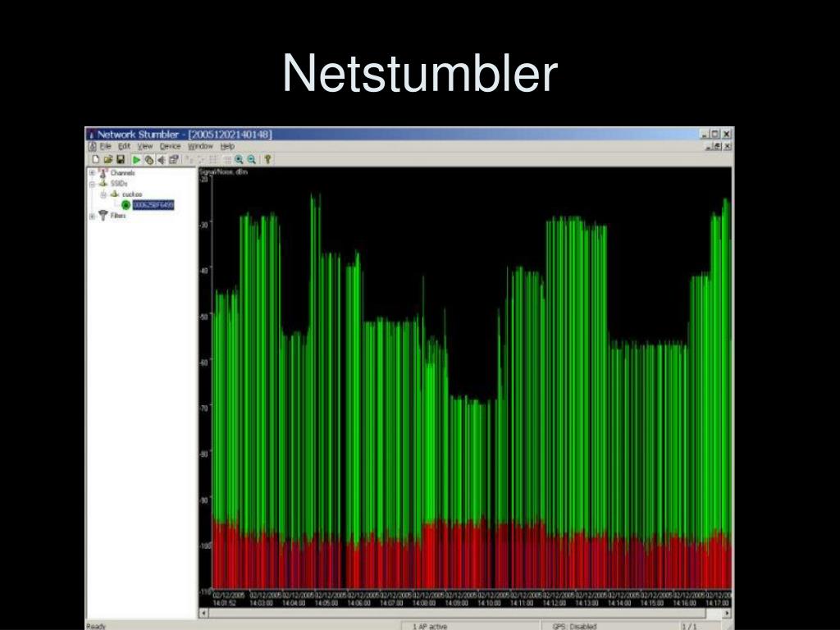Click the 14:01:52 time axis label
Image resolution: width=840 pixels, height=630 pixels.
click(225, 603)
